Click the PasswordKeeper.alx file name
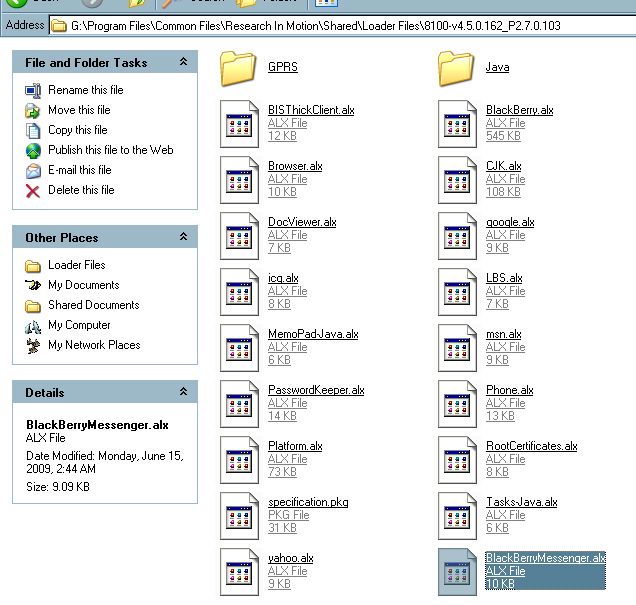This screenshot has height=605, width=636. (316, 390)
